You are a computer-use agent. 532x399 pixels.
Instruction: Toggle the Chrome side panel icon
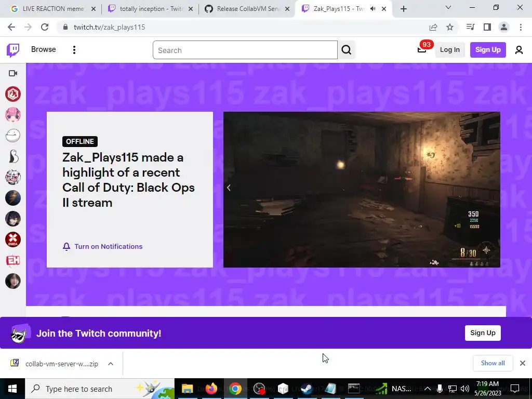click(x=487, y=27)
